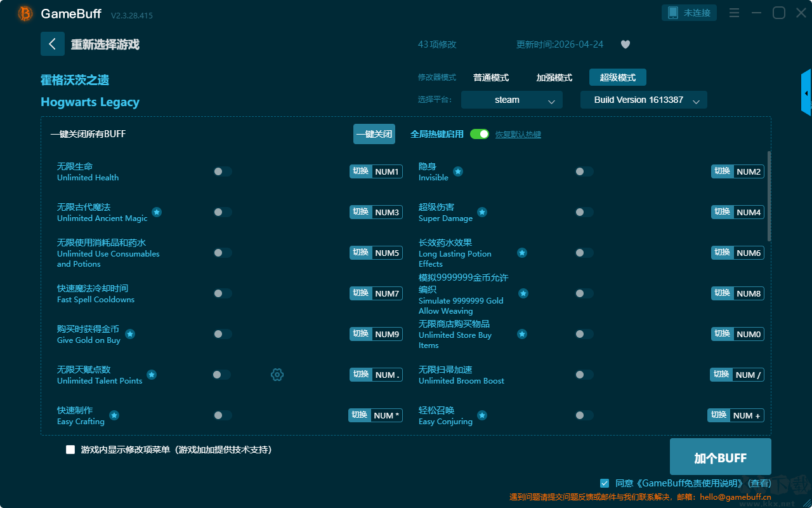Click 一键关闭 button
The width and height of the screenshot is (812, 508).
pyautogui.click(x=374, y=134)
